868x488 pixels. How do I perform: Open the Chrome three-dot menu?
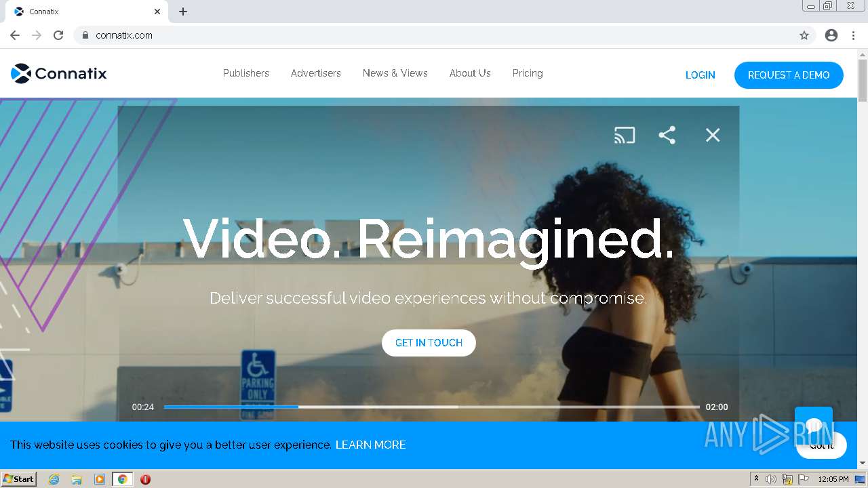coord(853,35)
